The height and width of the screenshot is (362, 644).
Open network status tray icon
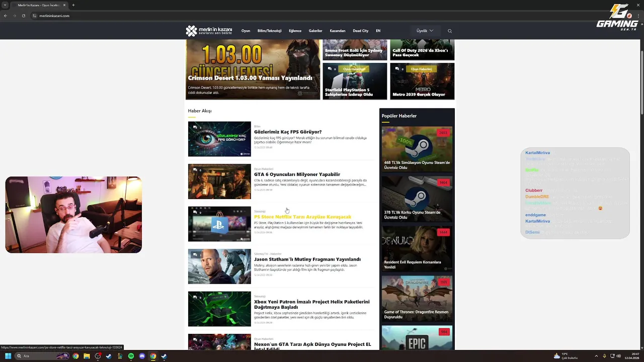click(x=612, y=356)
